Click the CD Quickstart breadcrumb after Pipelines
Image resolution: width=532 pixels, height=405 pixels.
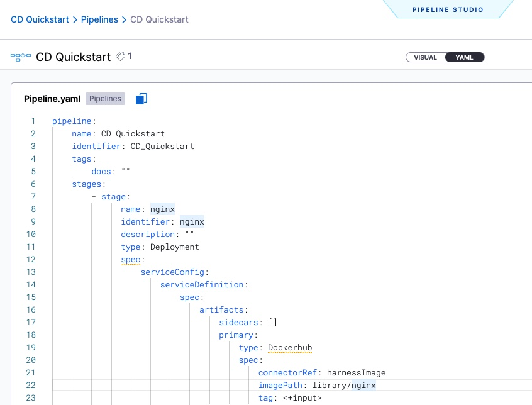coord(158,19)
